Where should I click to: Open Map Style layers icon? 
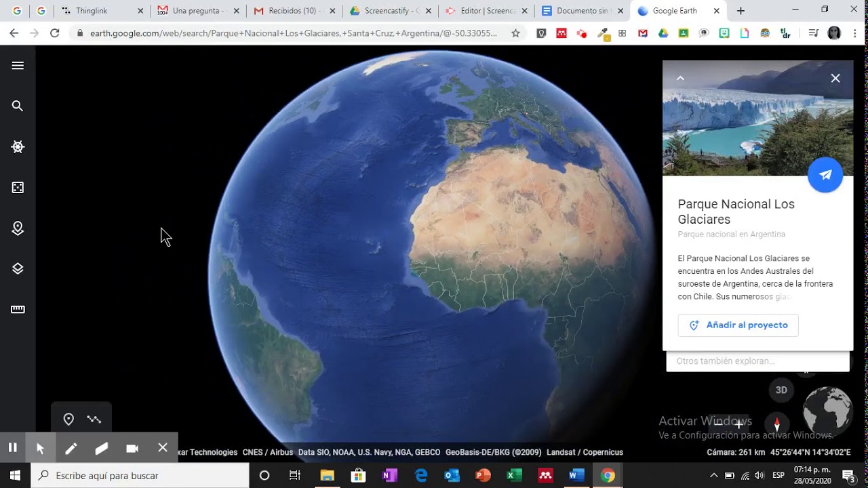pos(18,269)
